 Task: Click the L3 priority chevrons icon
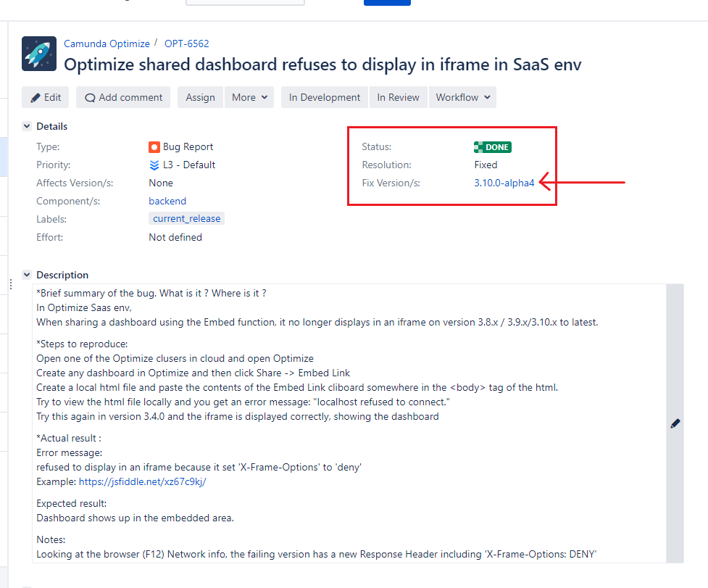point(154,165)
